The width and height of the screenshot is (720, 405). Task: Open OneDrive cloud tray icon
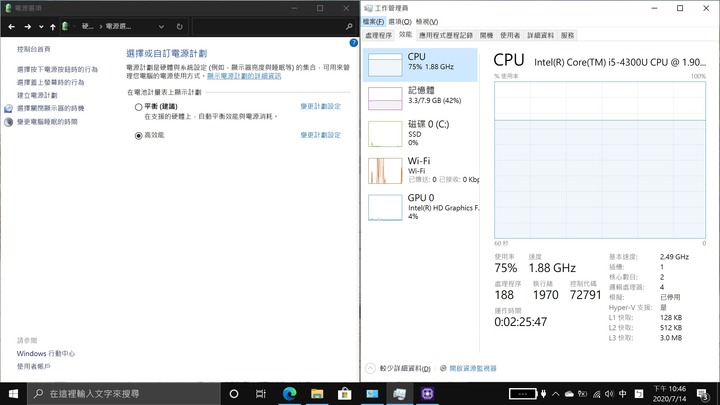coord(569,394)
